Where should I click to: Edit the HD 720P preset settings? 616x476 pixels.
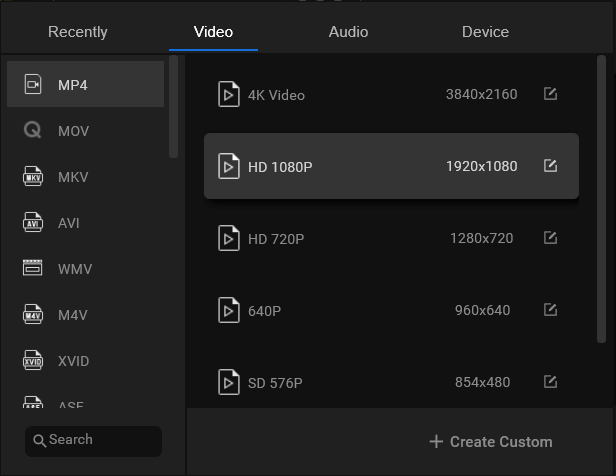[550, 237]
